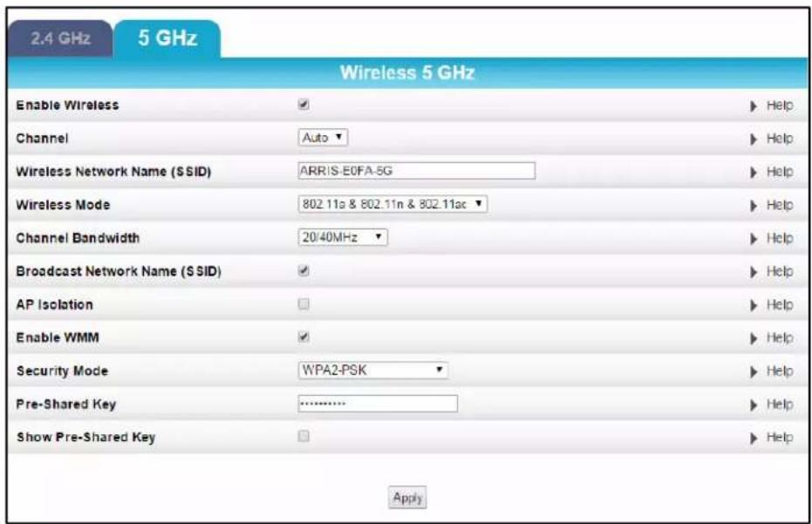Check the Show Pre-Shared Key checkbox
Viewport: 812px width, 524px height.
click(x=304, y=436)
